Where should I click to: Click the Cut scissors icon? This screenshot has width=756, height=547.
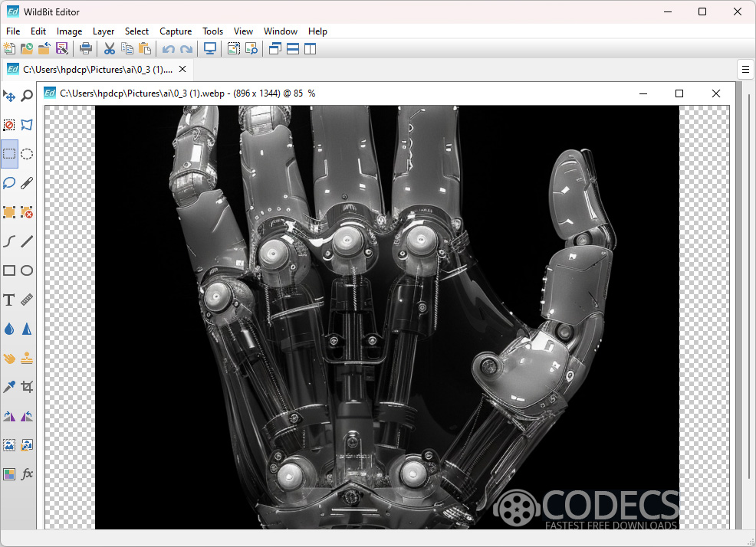[110, 49]
